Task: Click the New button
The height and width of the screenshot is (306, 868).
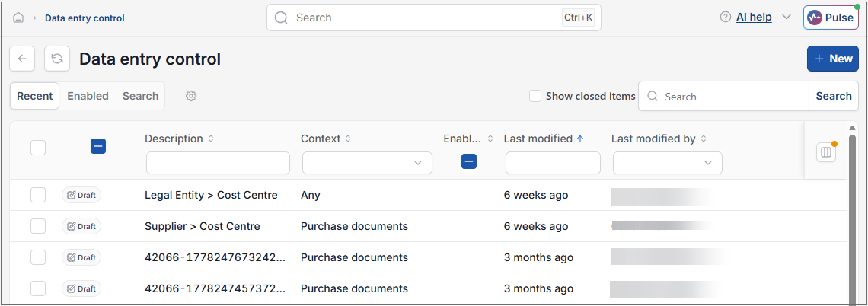Action: pos(833,59)
